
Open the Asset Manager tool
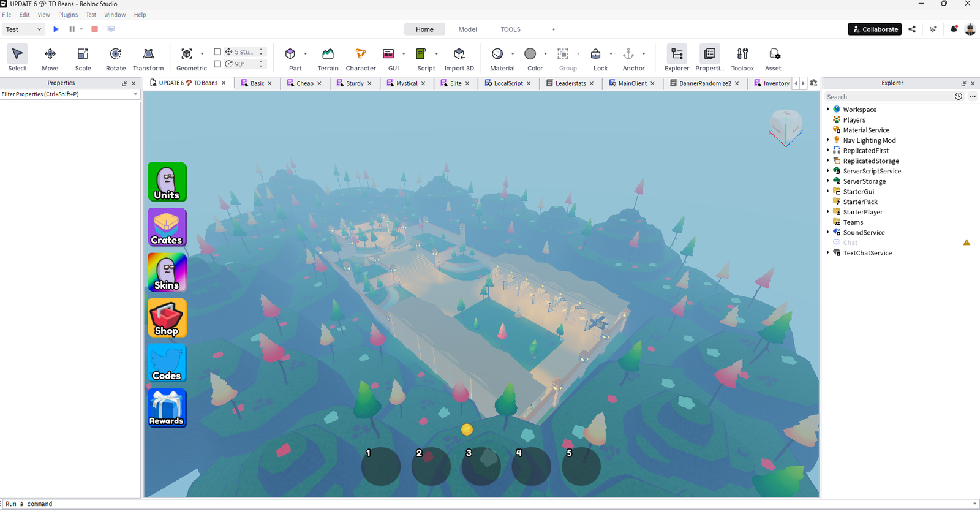(x=775, y=59)
